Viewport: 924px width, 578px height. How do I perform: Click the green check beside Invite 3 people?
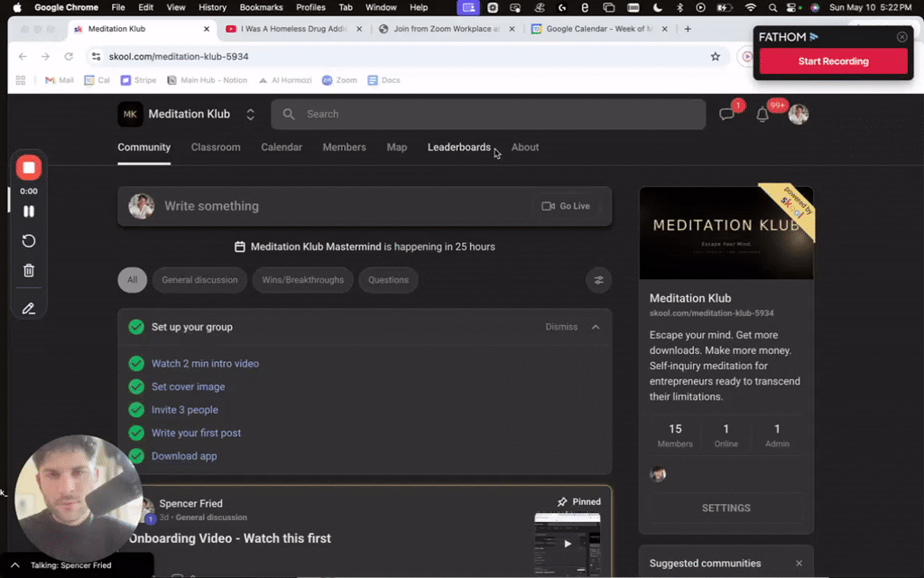(136, 410)
